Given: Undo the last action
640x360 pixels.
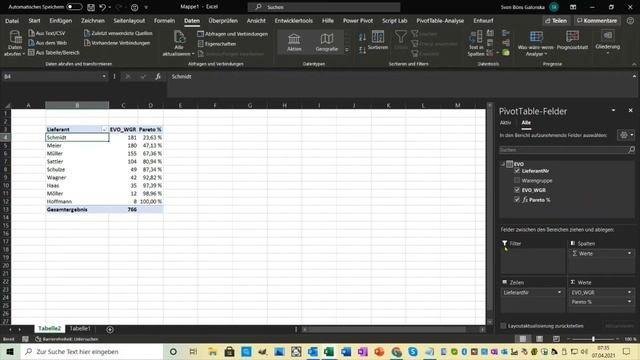Looking at the screenshot, I should coord(102,7).
